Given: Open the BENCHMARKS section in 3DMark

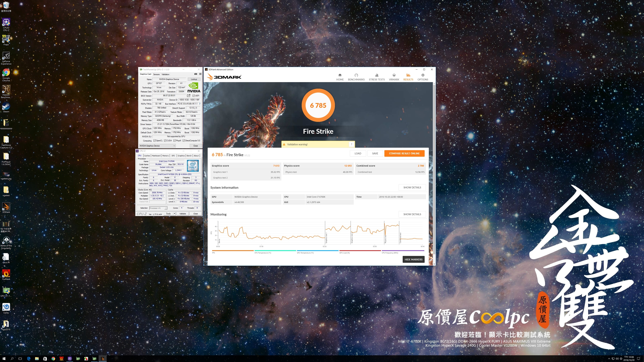Looking at the screenshot, I should 356,77.
